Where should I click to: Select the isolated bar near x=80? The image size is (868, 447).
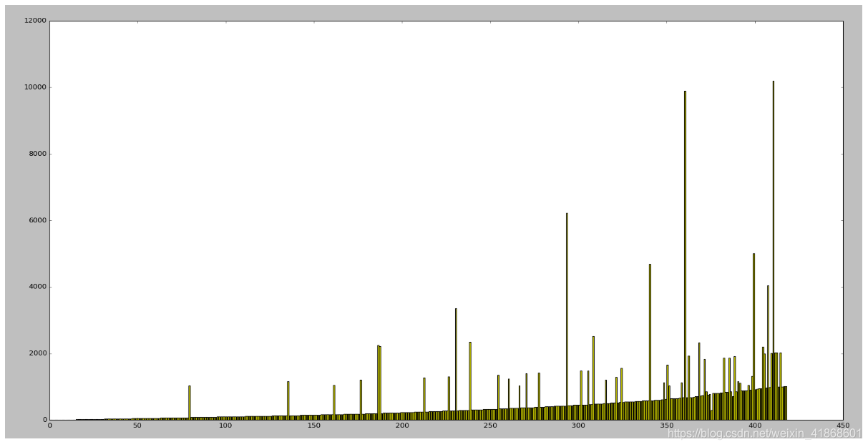(x=190, y=403)
